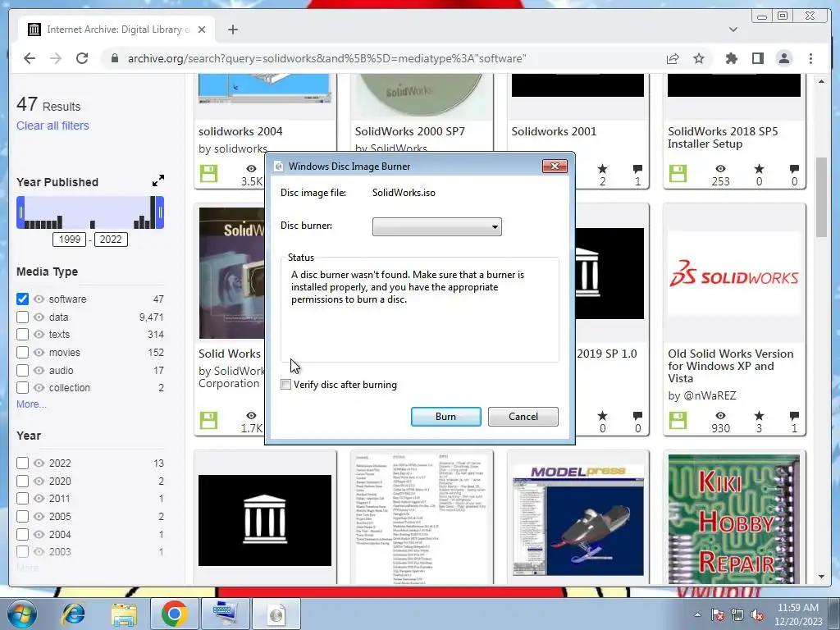The image size is (840, 630).
Task: Click the tab search chevron in Chrome
Action: tap(733, 30)
